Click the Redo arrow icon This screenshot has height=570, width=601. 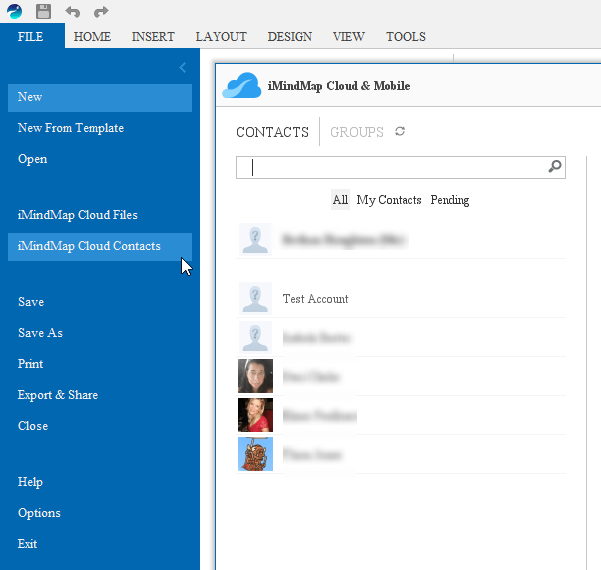pos(101,12)
